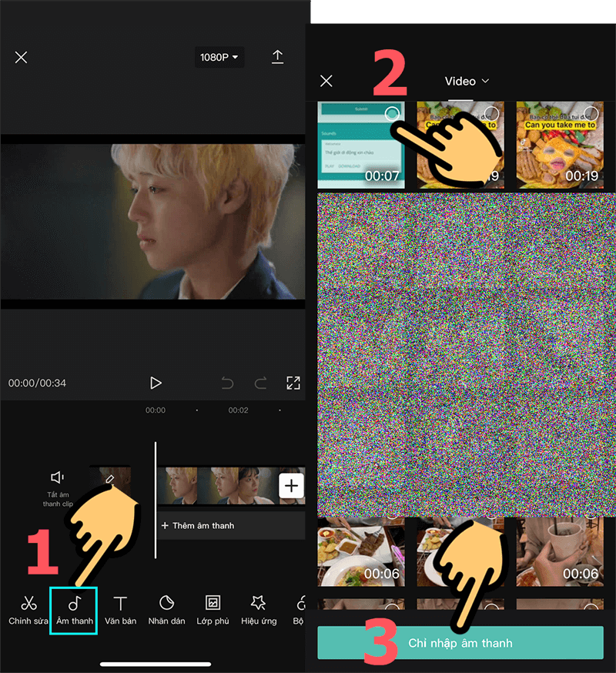The image size is (616, 673).
Task: Close the video picker panel
Action: pyautogui.click(x=326, y=81)
